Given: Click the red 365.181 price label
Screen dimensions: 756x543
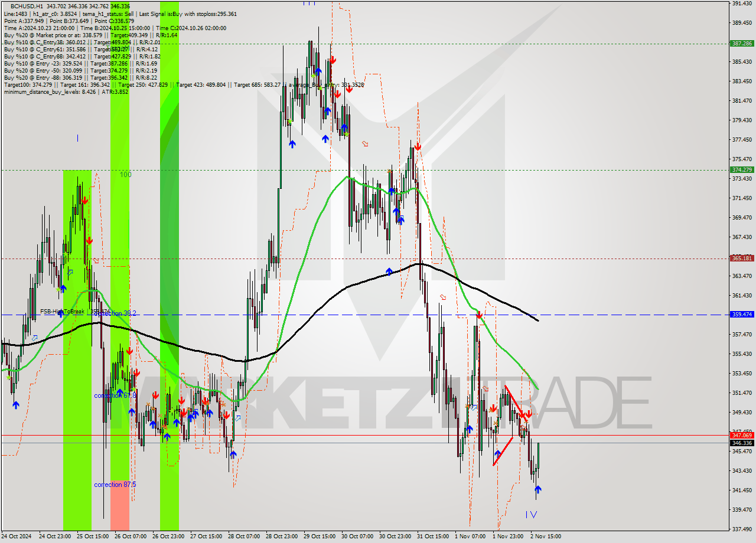Looking at the screenshot, I should (x=741, y=258).
